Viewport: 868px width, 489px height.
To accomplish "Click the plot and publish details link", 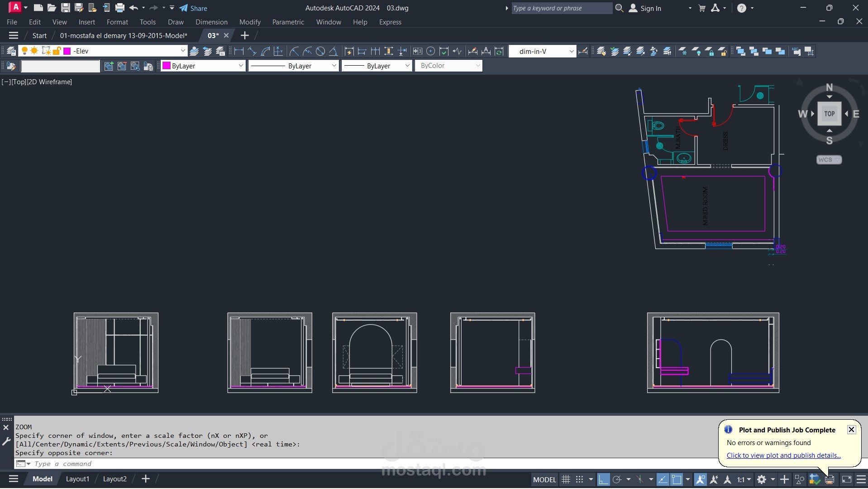I will [x=783, y=455].
